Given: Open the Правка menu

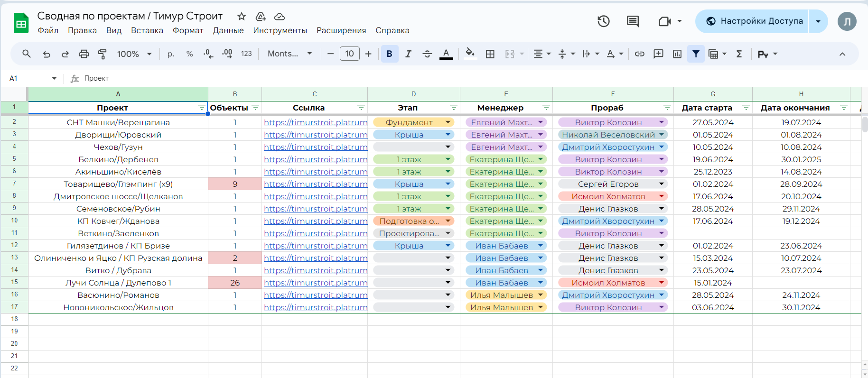Looking at the screenshot, I should [82, 30].
